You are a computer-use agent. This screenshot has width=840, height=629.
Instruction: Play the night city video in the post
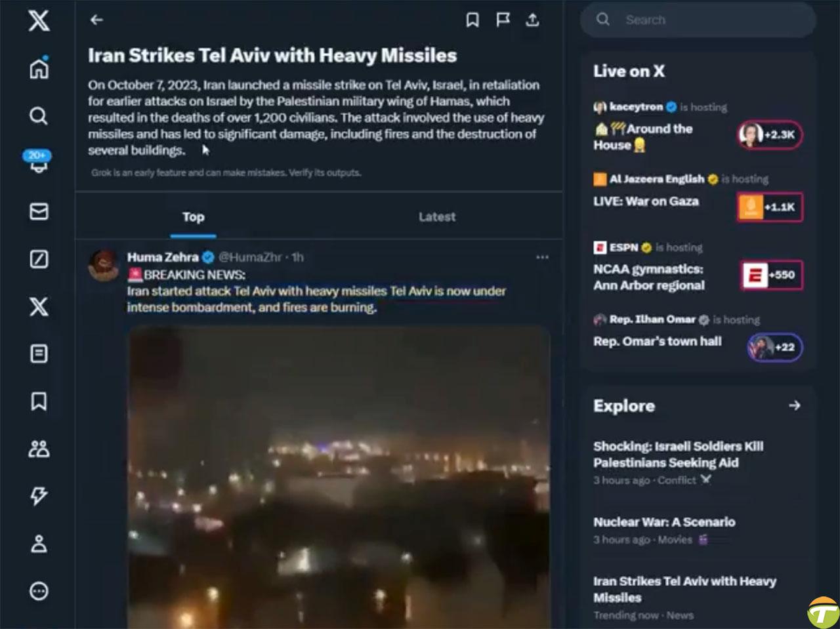click(339, 477)
